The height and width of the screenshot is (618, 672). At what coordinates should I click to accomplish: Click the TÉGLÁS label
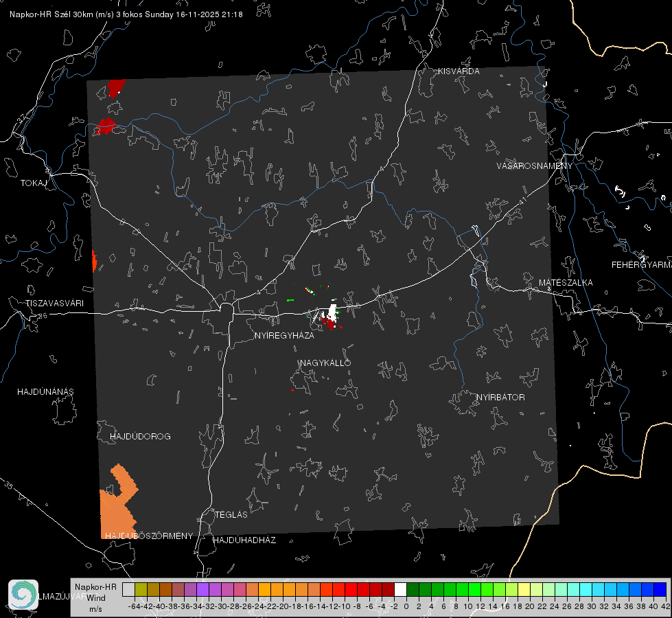coord(231,515)
